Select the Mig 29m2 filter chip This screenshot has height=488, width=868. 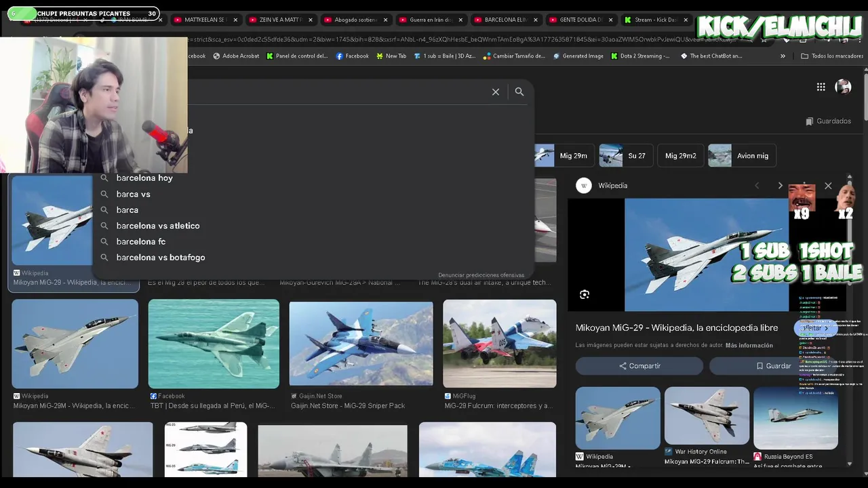click(680, 156)
